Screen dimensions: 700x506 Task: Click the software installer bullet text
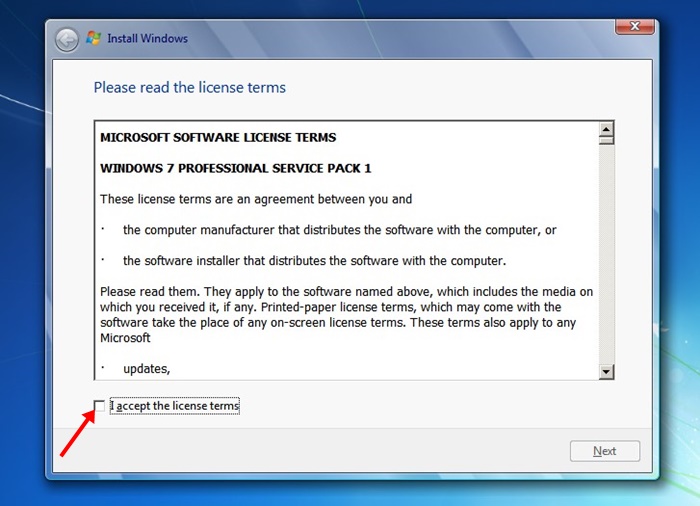coord(314,261)
